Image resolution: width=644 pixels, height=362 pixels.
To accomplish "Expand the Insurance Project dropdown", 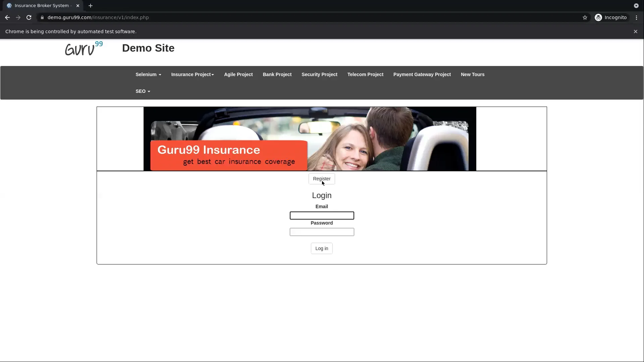I will point(192,74).
